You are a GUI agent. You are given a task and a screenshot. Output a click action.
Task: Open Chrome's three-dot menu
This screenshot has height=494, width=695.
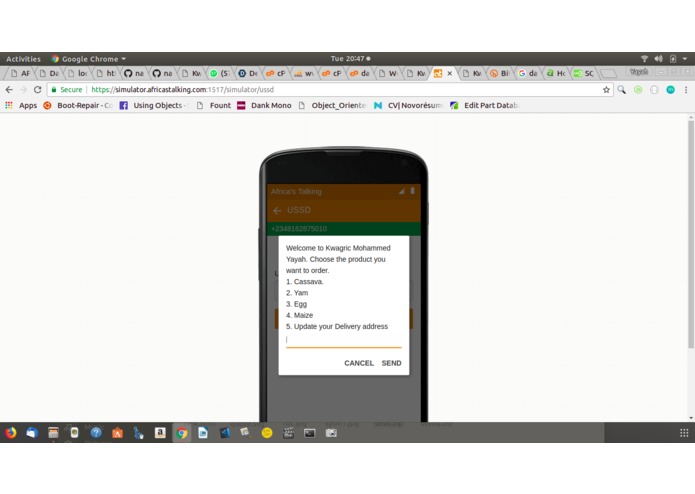tap(686, 90)
